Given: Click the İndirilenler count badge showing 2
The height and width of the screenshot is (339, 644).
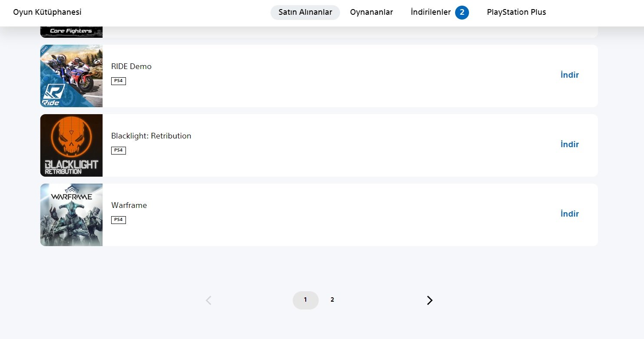Looking at the screenshot, I should (462, 13).
